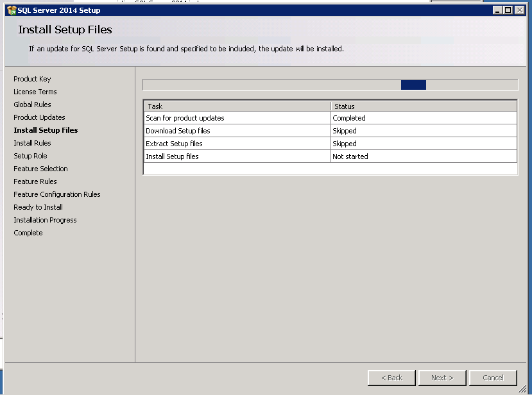The width and height of the screenshot is (532, 395).
Task: Open the License Terms step
Action: point(35,92)
